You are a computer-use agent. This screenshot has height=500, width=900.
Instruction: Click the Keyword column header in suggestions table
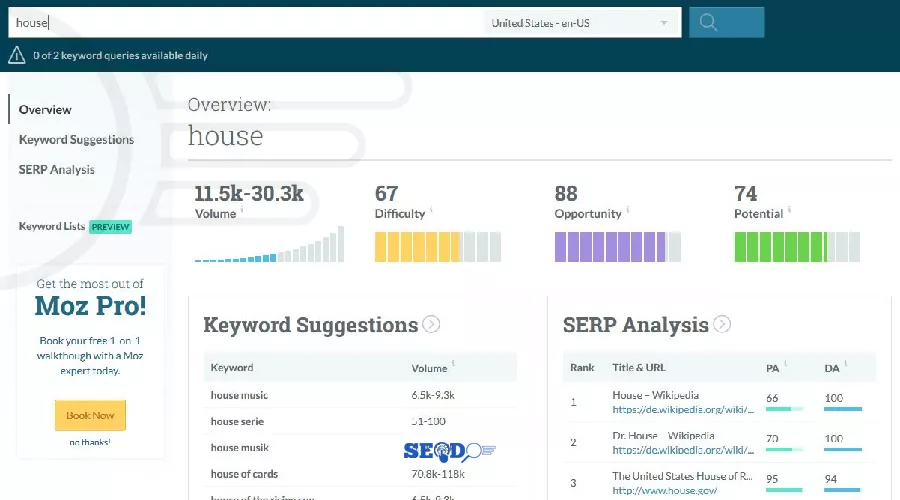232,367
